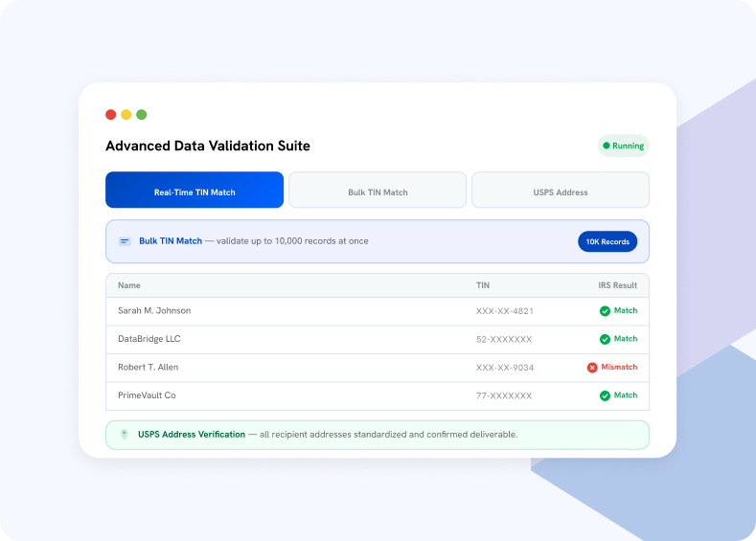Screen dimensions: 756x541
Task: Click the red close window dot
Action: pos(111,114)
